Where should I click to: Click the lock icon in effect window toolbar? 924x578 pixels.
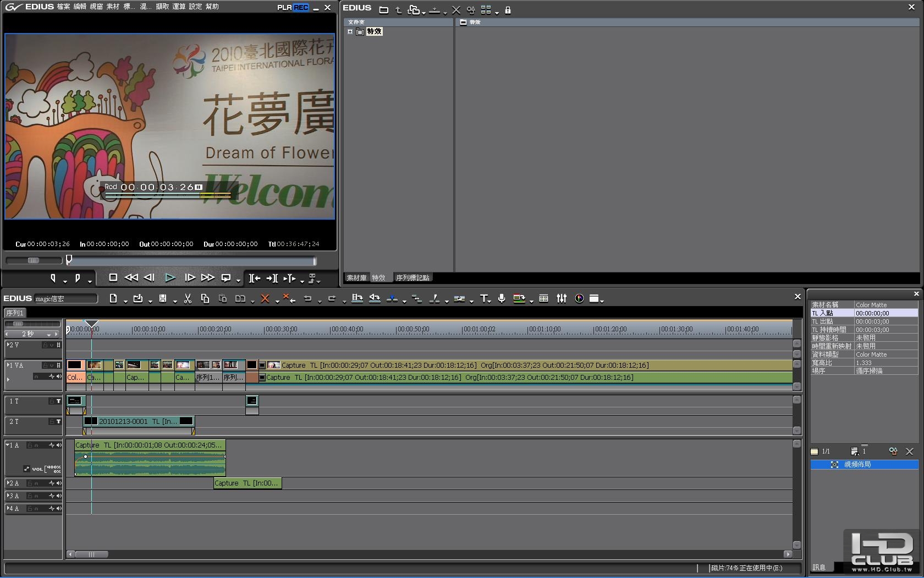point(508,10)
